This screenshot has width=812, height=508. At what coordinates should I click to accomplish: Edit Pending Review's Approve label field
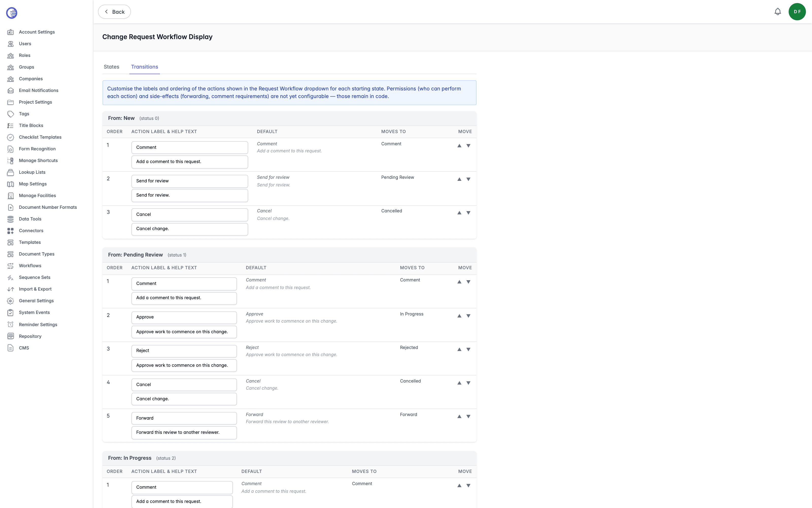(x=184, y=317)
